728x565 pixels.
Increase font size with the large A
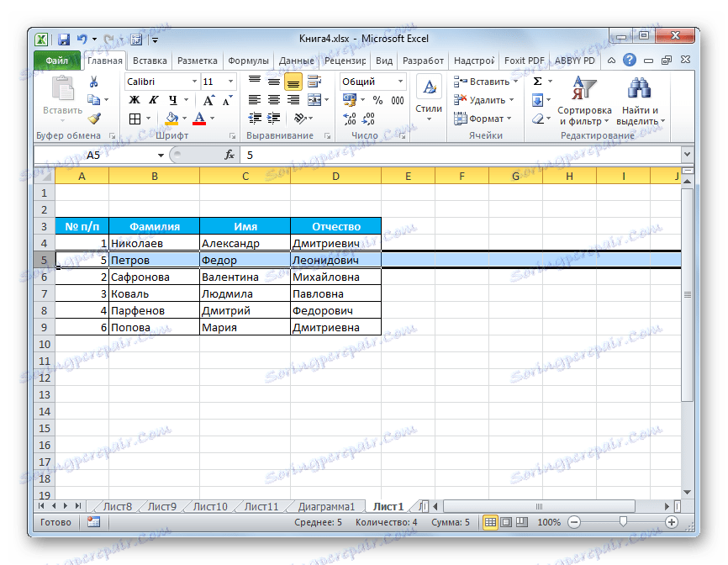pos(208,100)
